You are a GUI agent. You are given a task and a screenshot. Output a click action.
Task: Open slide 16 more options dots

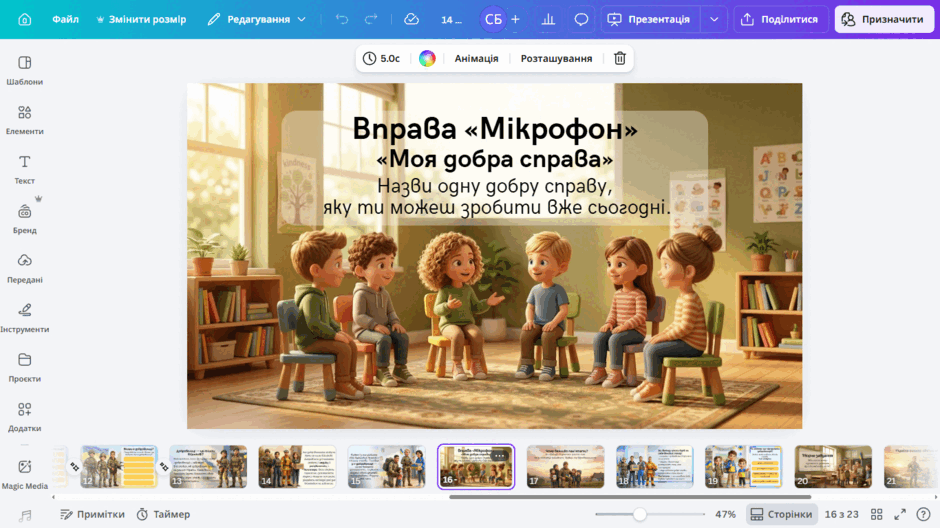499,455
